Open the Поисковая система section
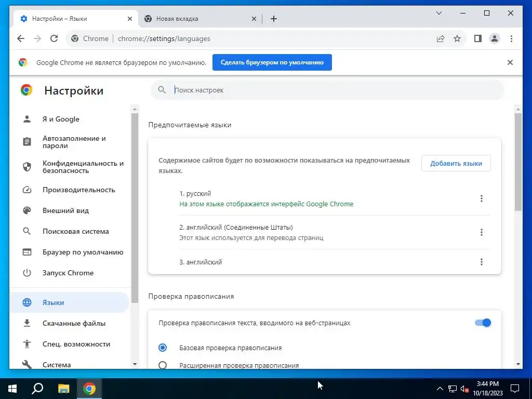532x399 pixels. [69, 231]
